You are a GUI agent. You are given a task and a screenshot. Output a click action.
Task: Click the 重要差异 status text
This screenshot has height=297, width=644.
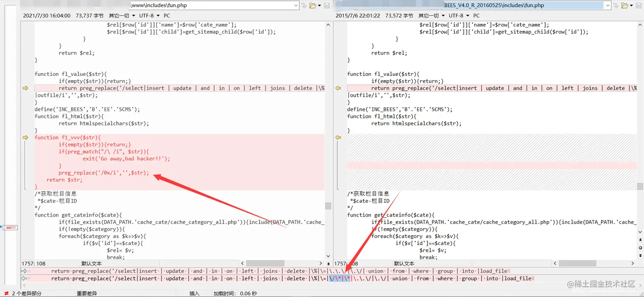[87, 293]
